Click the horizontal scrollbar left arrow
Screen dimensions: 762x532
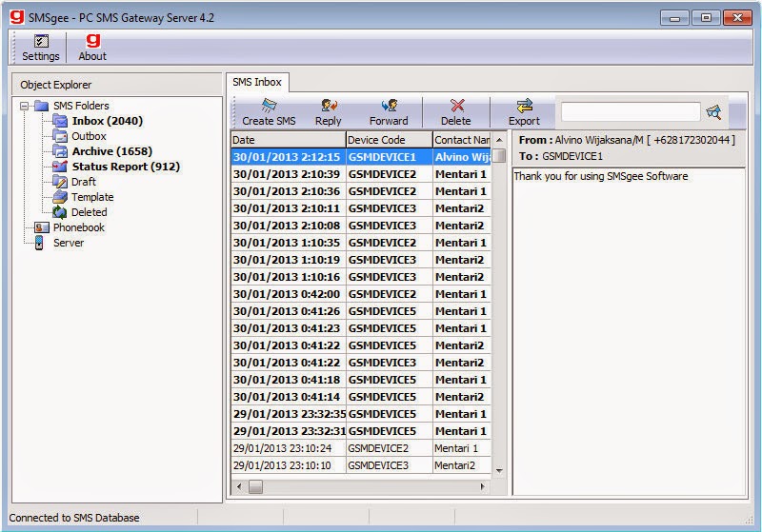point(239,486)
